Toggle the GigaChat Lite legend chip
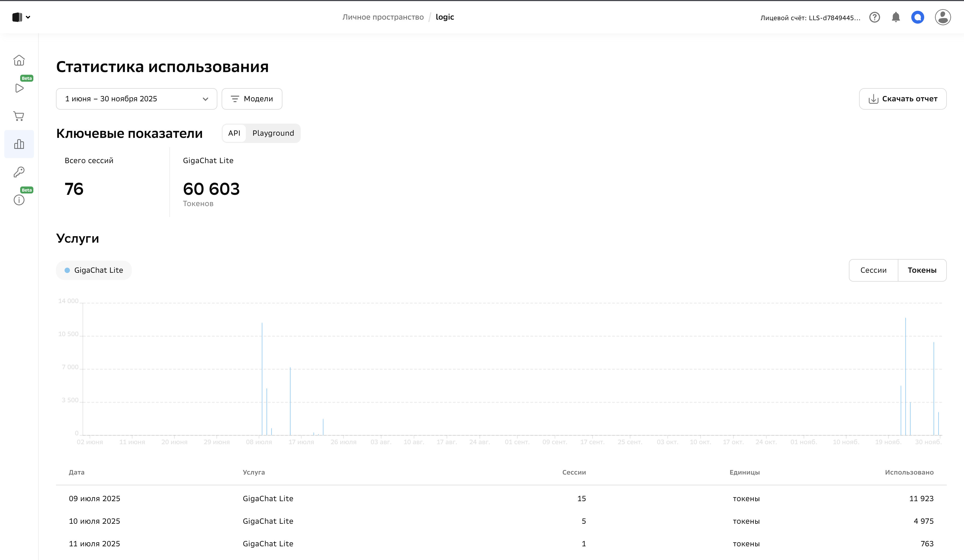 [94, 270]
